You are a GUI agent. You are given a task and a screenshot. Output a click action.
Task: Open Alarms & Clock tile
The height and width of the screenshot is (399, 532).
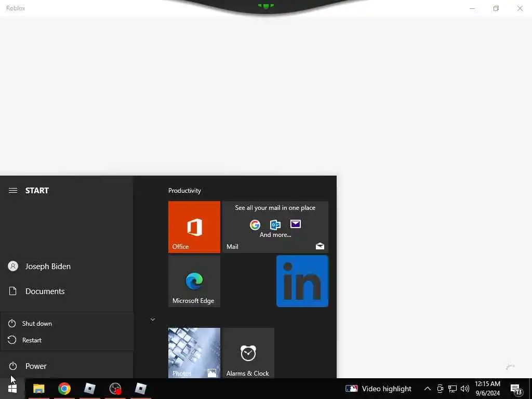click(x=248, y=353)
